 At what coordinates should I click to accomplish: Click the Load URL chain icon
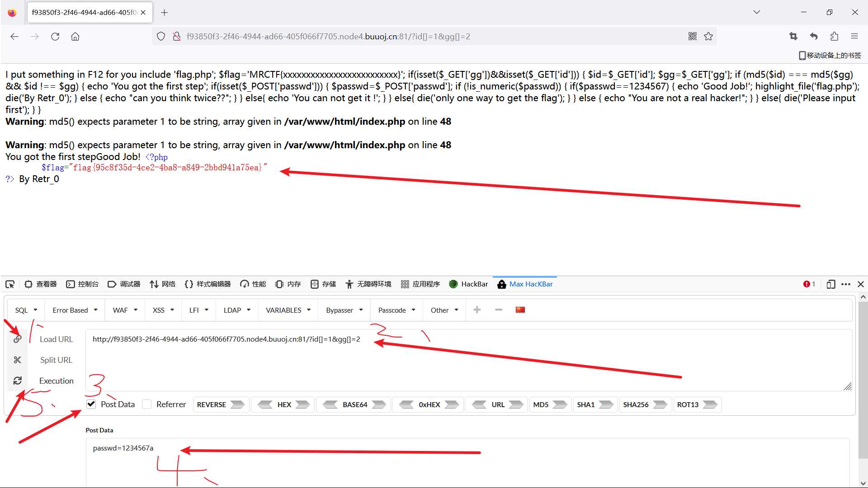coord(17,338)
